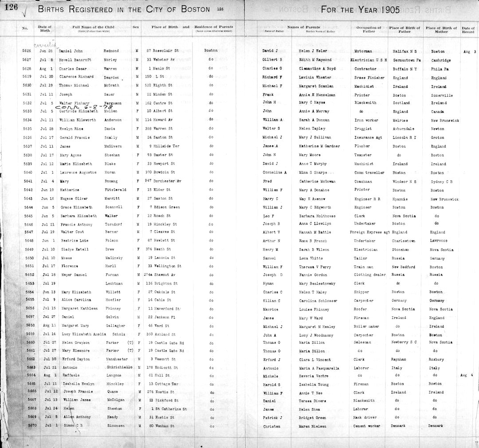Select record number 5670
The height and width of the screenshot is (448, 479).
click(31, 425)
